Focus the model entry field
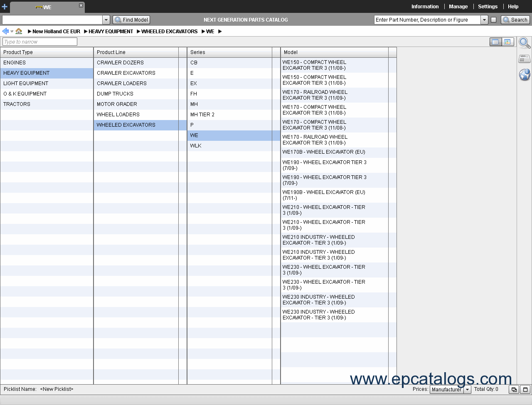Viewport: 532px width, 405px height. click(52, 20)
